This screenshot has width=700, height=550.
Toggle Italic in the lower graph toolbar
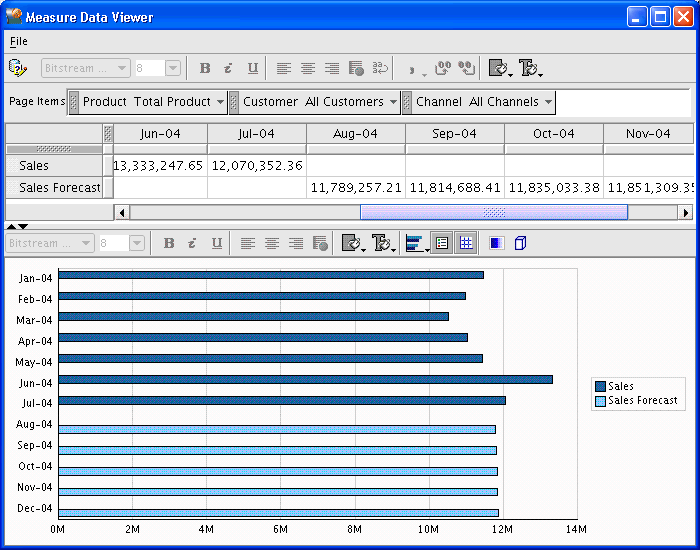coord(192,243)
